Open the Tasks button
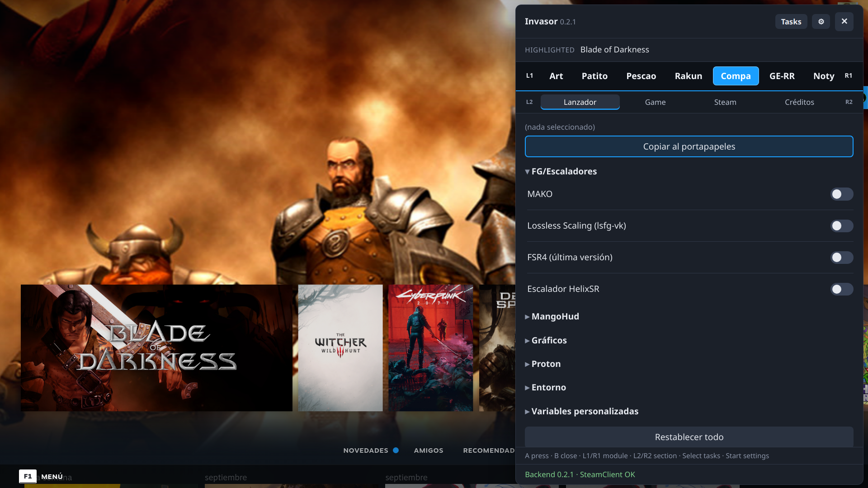Viewport: 868px width, 488px height. pos(791,22)
